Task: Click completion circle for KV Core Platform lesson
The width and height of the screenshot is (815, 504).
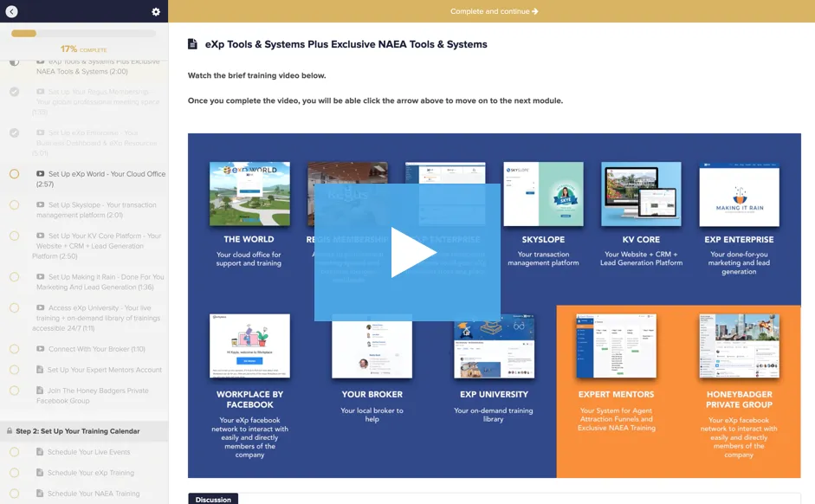Action: [x=15, y=236]
